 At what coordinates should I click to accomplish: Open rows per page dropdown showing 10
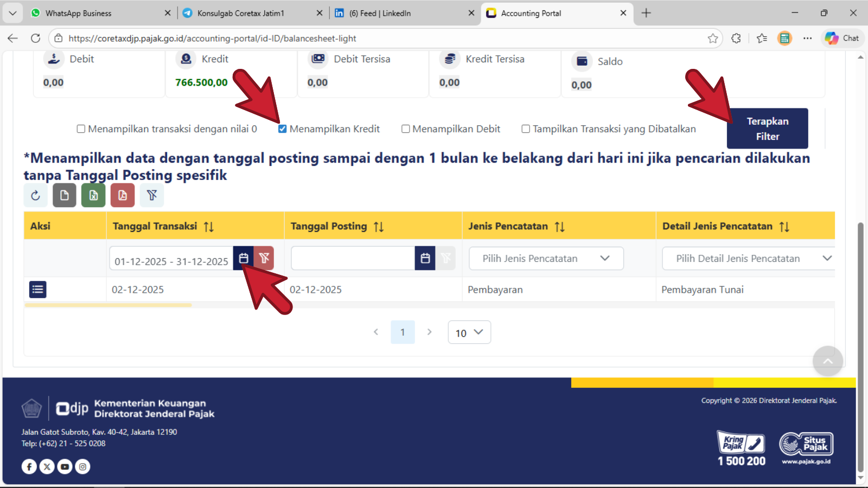tap(469, 332)
